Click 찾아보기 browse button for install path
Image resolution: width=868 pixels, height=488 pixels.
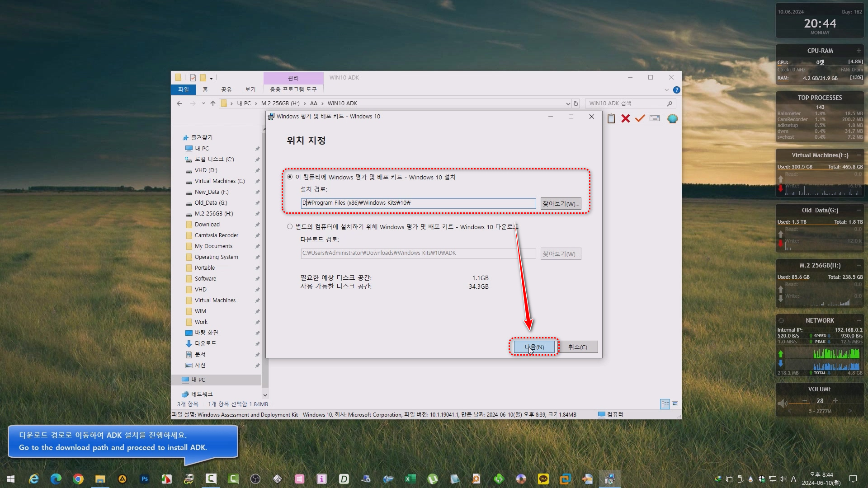point(561,204)
